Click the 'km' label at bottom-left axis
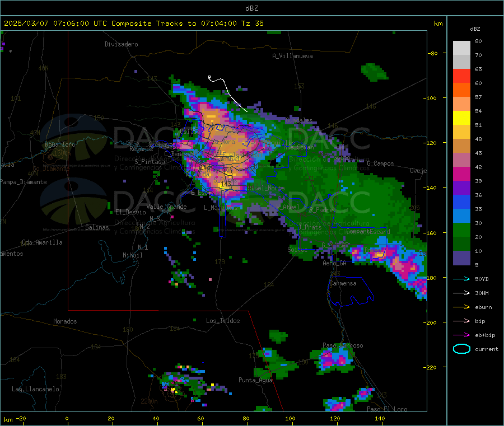The image size is (504, 426). (8, 420)
